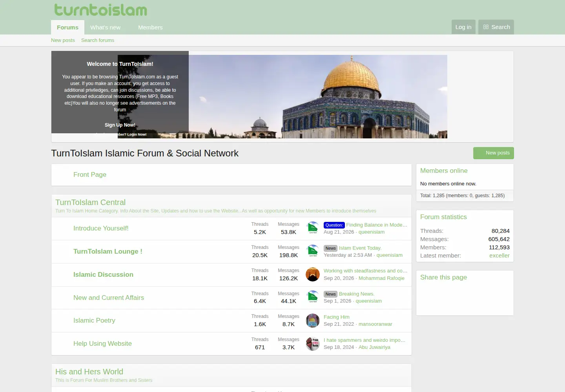This screenshot has width=565, height=392.
Task: Read the 'Working with steadfastness and co…' thread
Action: pyautogui.click(x=366, y=271)
